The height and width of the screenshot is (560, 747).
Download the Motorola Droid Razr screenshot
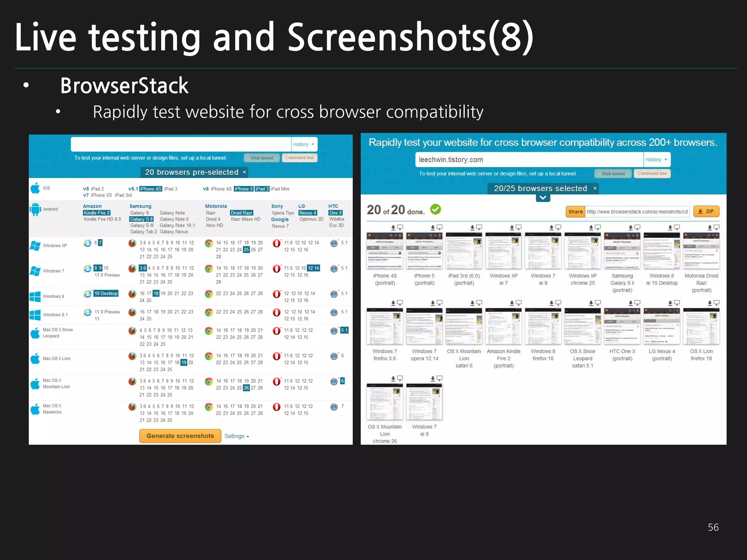pos(709,227)
